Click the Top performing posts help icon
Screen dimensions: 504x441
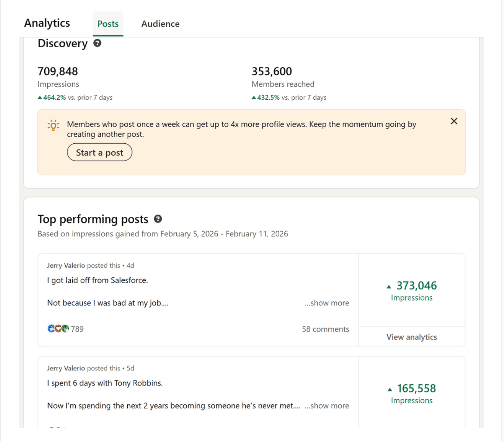pyautogui.click(x=158, y=219)
